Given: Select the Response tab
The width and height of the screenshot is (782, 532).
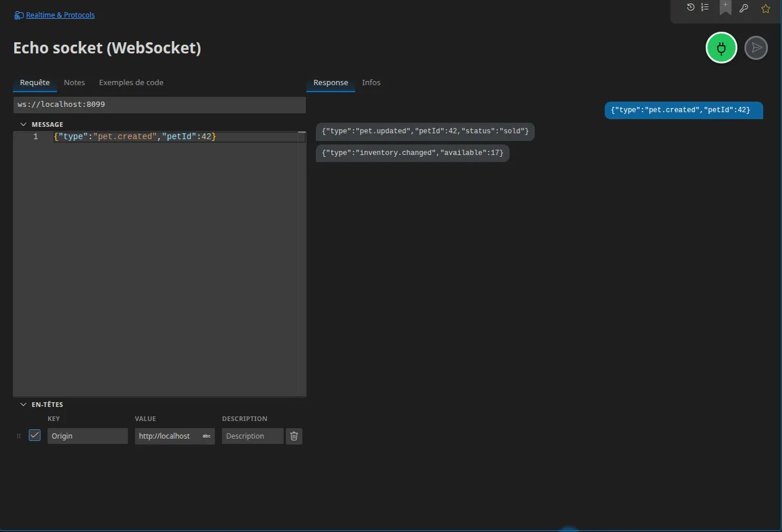Looking at the screenshot, I should coord(331,83).
